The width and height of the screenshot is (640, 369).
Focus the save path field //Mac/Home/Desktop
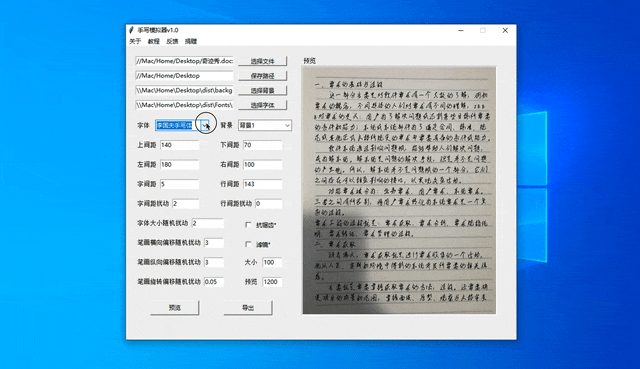click(184, 76)
